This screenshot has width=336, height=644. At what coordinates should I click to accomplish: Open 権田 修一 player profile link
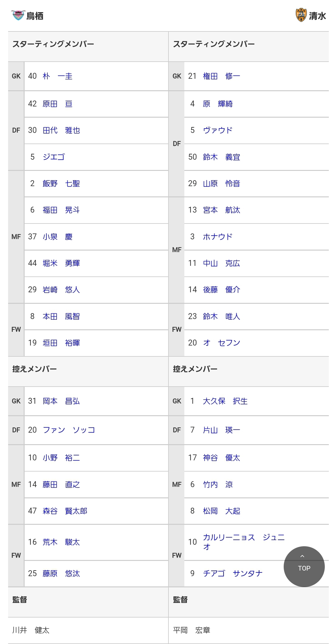pyautogui.click(x=221, y=76)
